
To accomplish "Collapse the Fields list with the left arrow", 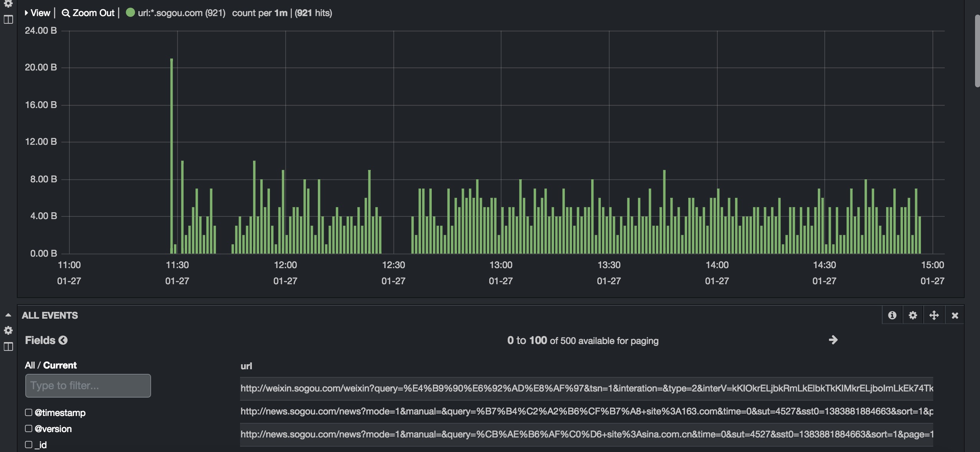I will pyautogui.click(x=63, y=340).
